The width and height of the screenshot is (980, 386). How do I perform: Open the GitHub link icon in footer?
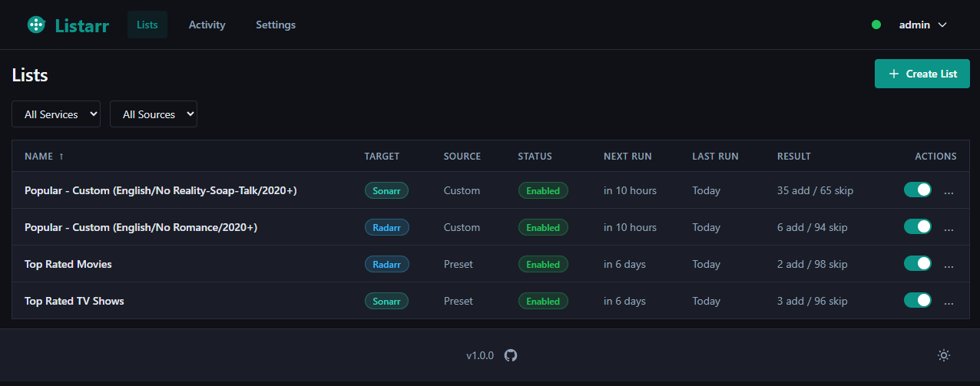[x=511, y=355]
